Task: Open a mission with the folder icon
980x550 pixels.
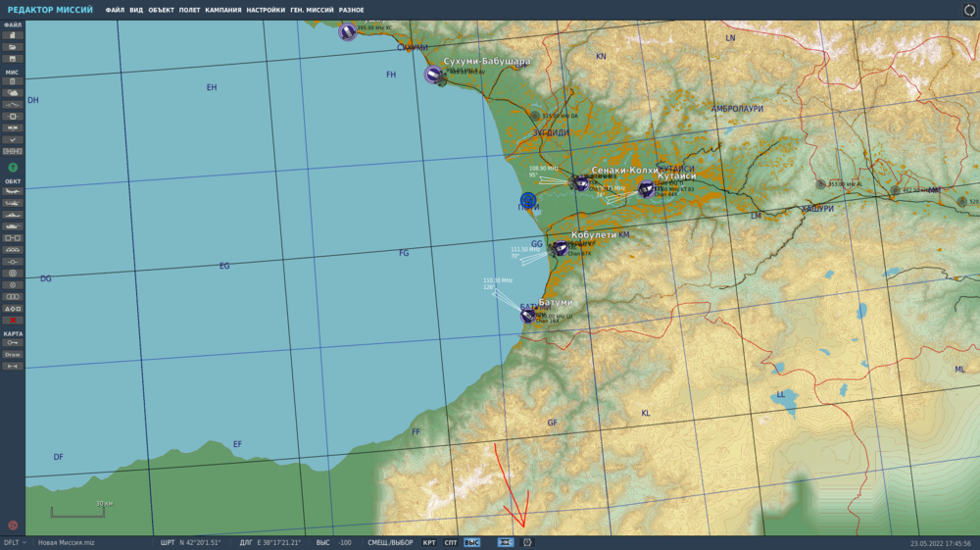Action: tap(13, 47)
